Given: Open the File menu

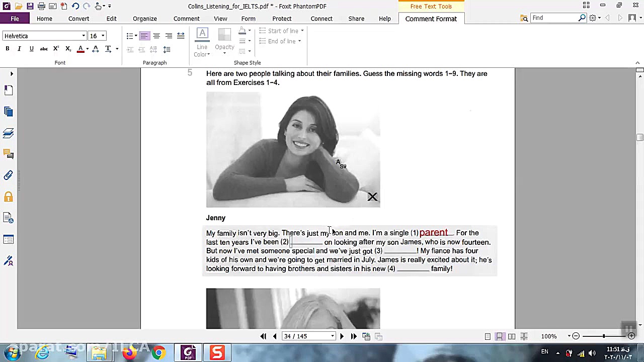Looking at the screenshot, I should [15, 19].
